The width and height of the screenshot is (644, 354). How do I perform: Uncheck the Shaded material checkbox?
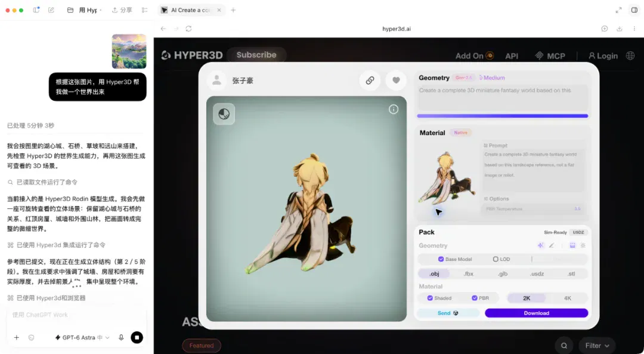[429, 298]
